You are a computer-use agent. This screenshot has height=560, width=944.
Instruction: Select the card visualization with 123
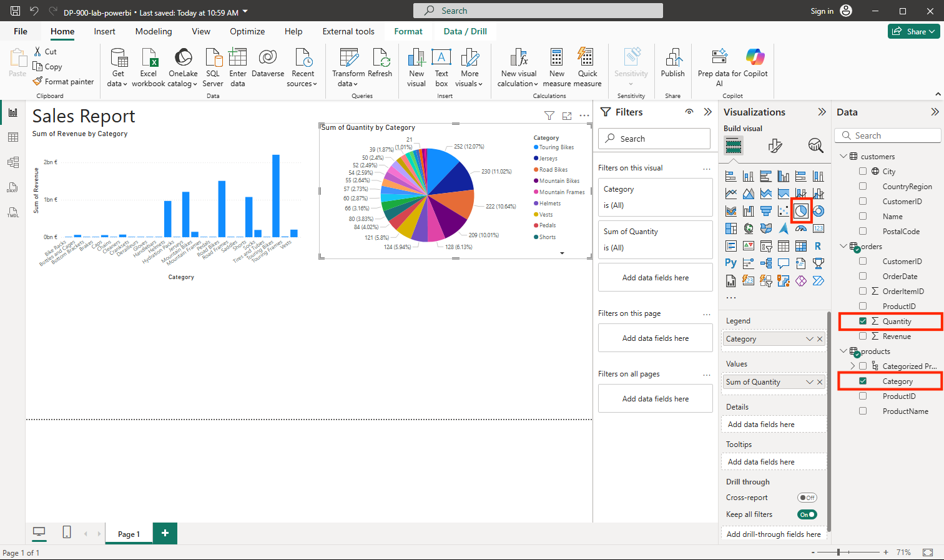pyautogui.click(x=819, y=228)
